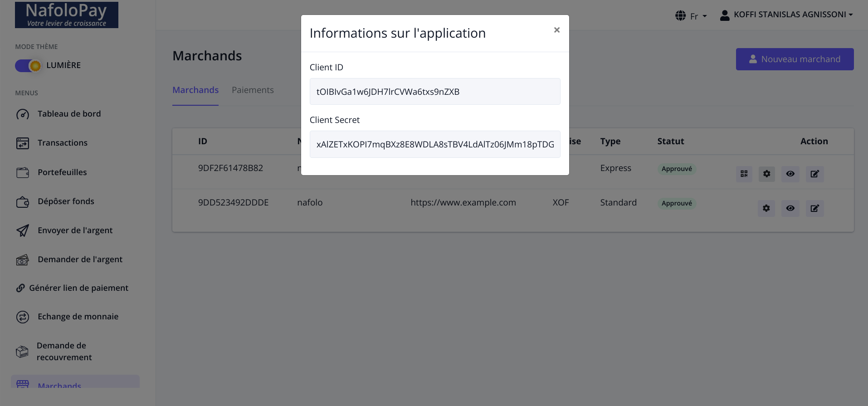Click the Transactions sidebar icon
The height and width of the screenshot is (406, 868).
click(x=23, y=143)
